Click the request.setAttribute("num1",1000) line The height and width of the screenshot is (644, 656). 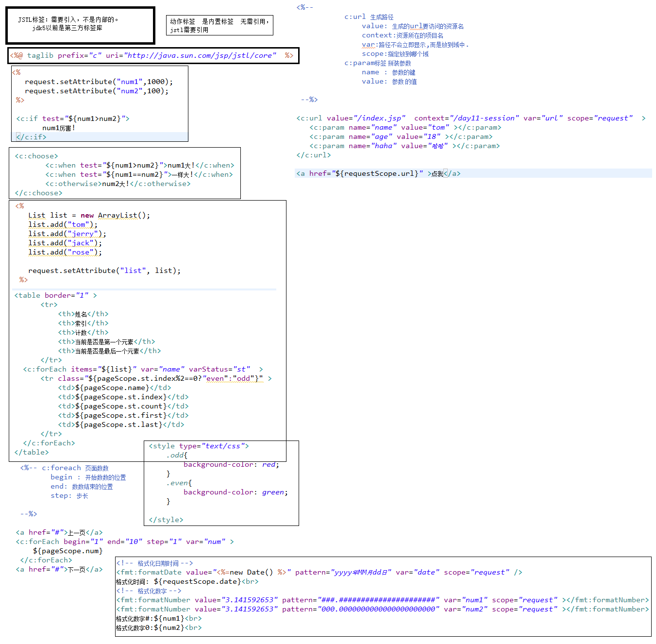99,82
